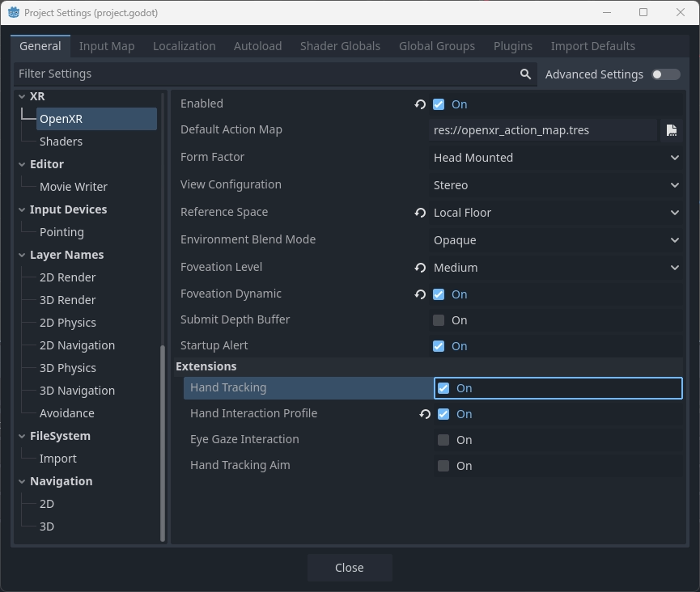Open the Plugins tab
Image resolution: width=700 pixels, height=592 pixels.
point(513,46)
